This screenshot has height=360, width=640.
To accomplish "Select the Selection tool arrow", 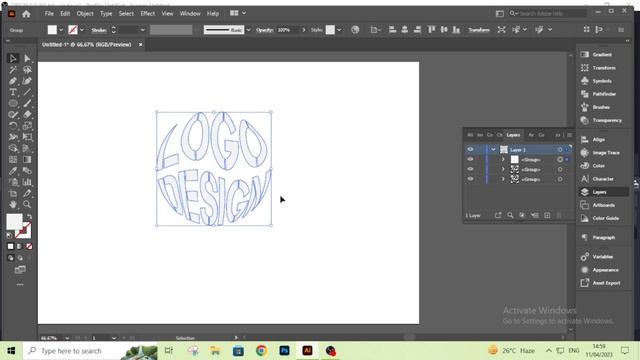I will coord(13,58).
